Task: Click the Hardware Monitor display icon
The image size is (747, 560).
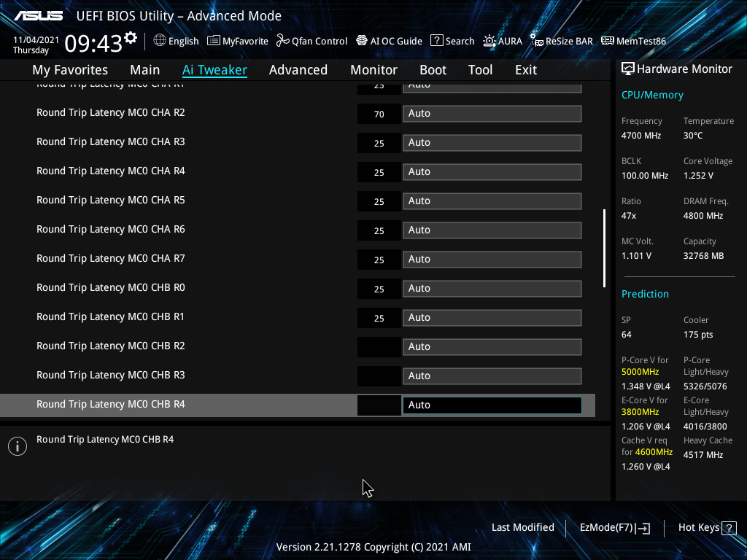Action: 628,69
